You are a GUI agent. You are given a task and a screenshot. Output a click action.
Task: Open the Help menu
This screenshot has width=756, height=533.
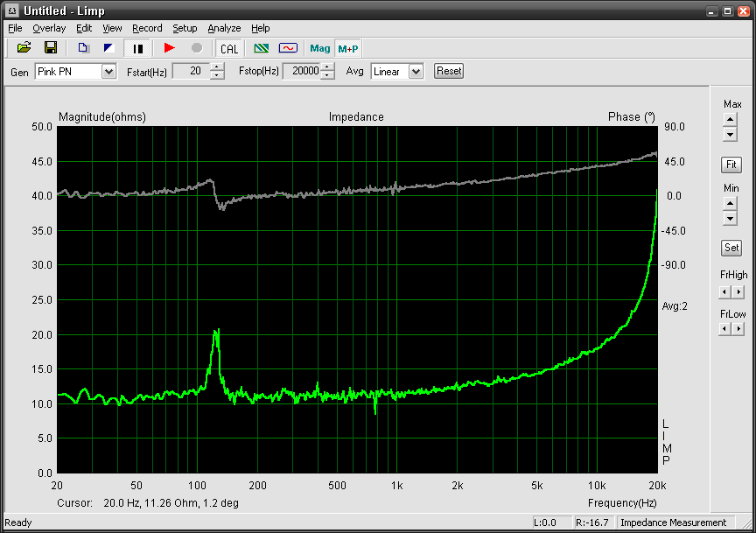coord(261,29)
